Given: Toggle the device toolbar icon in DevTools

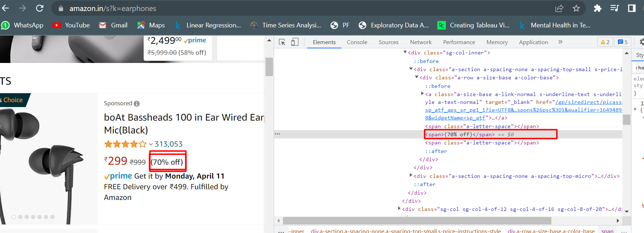Looking at the screenshot, I should (x=295, y=42).
